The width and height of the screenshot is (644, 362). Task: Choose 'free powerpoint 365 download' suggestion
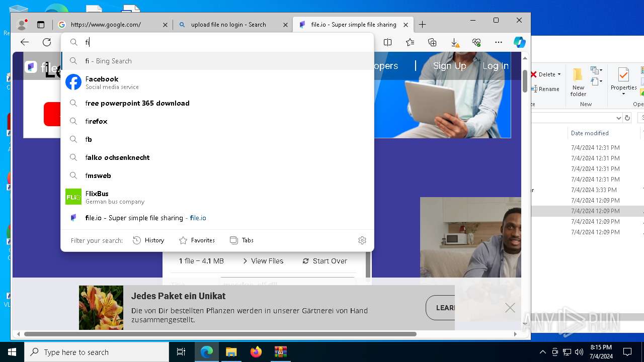pos(217,103)
